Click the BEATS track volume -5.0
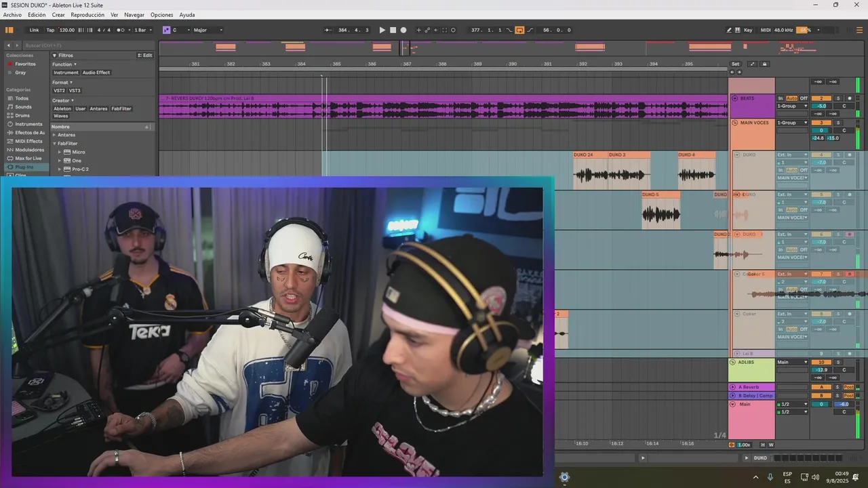 click(x=821, y=106)
